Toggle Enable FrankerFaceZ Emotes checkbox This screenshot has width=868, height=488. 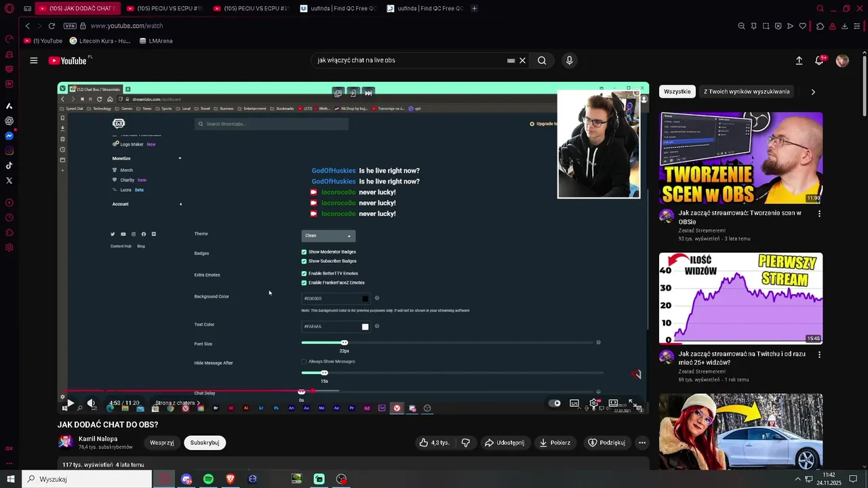[x=304, y=283]
